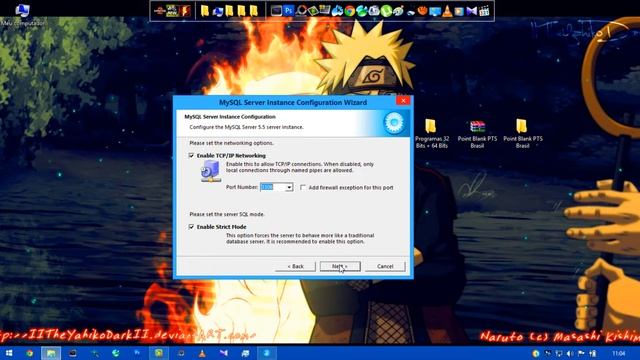Open the first yellow folder in top dock
The width and height of the screenshot is (640, 360).
(x=204, y=11)
